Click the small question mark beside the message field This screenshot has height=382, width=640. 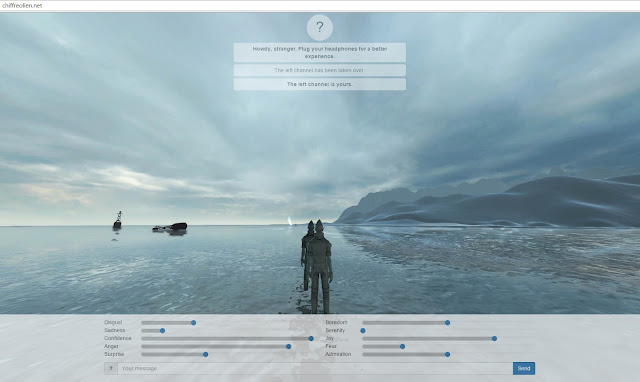coord(111,369)
